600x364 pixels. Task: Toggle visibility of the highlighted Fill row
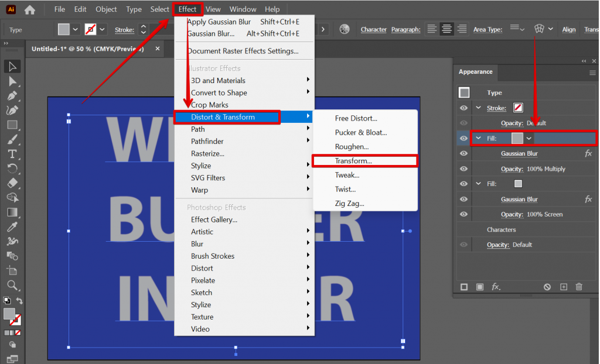463,138
